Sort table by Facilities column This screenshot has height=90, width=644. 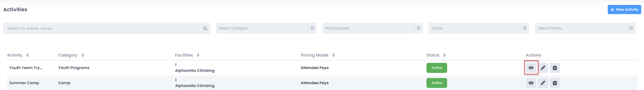pos(198,55)
